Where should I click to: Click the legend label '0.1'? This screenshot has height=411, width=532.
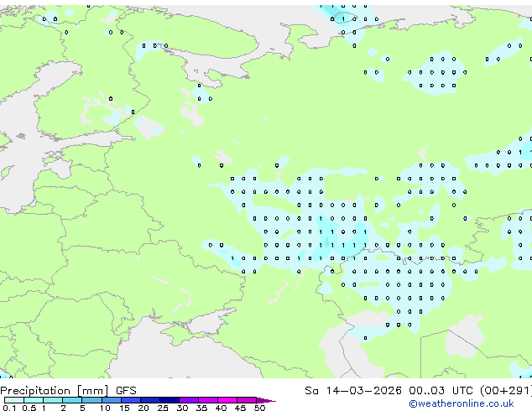(x=9, y=408)
